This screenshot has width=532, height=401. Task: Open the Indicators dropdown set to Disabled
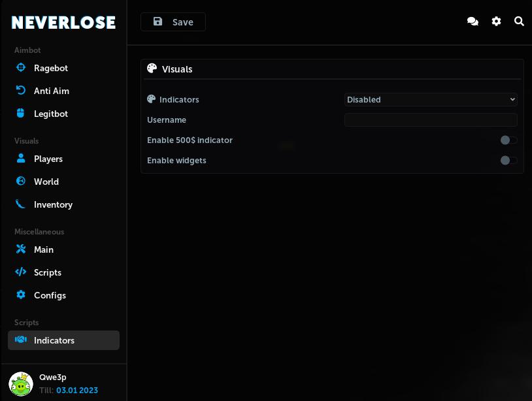pos(431,99)
